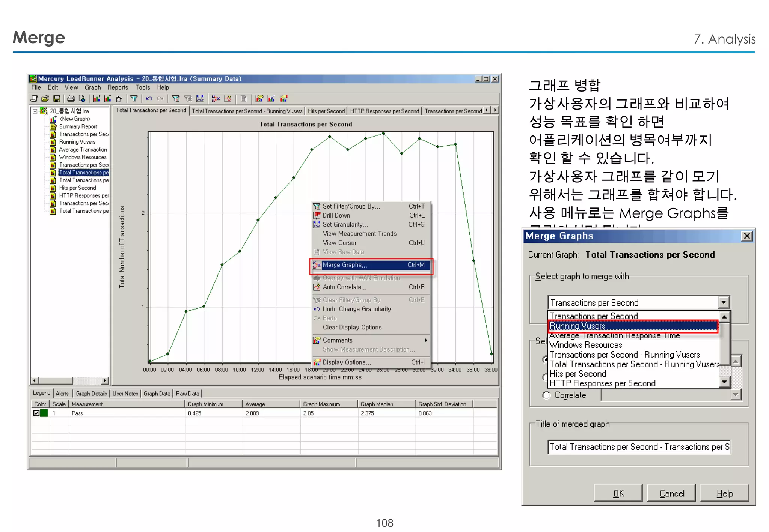Click the Open folder toolbar icon

point(45,99)
